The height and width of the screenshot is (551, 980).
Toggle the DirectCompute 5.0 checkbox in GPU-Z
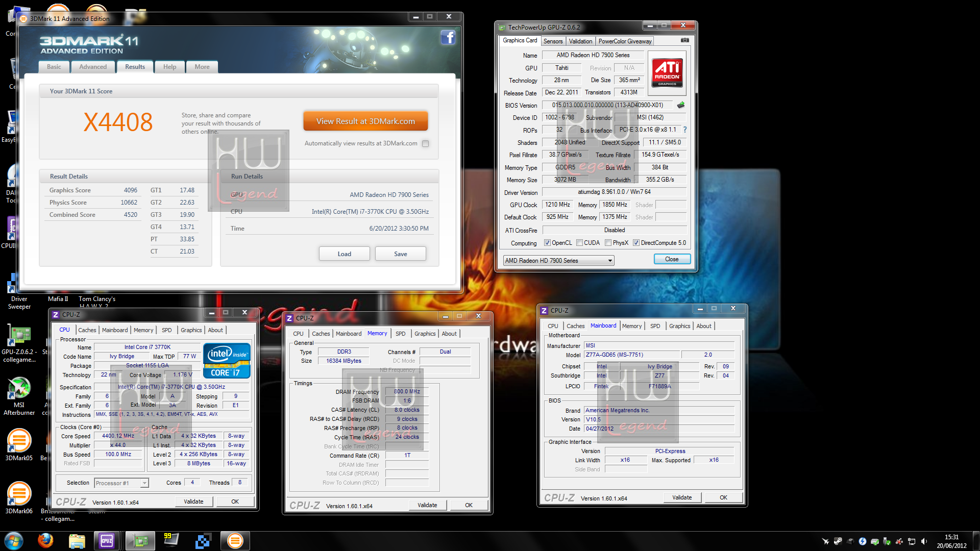click(x=636, y=243)
